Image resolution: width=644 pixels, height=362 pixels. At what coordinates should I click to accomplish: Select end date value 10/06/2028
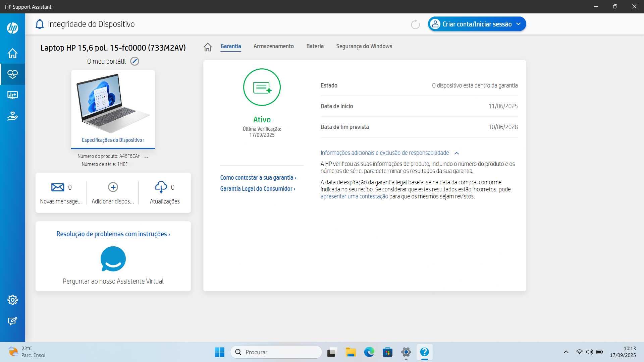point(503,127)
